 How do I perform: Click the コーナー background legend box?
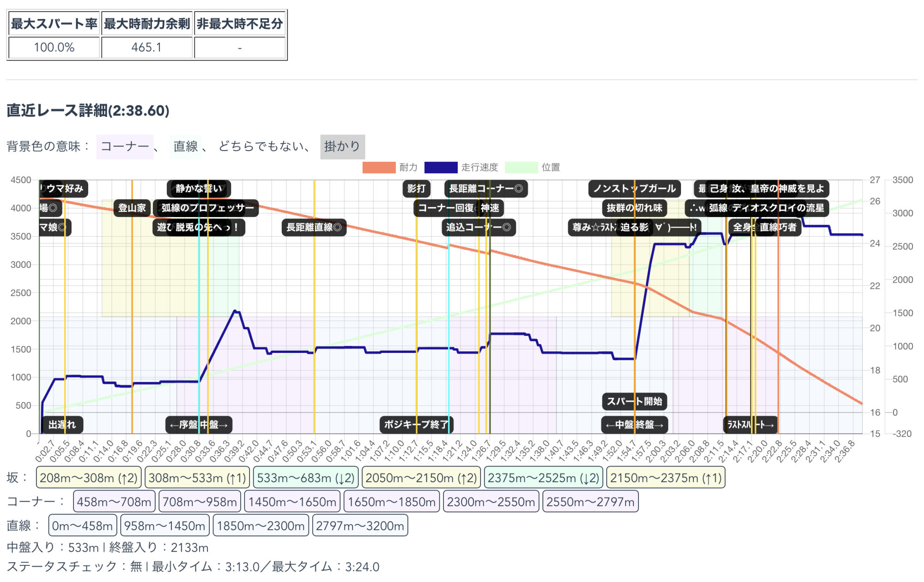click(x=125, y=146)
